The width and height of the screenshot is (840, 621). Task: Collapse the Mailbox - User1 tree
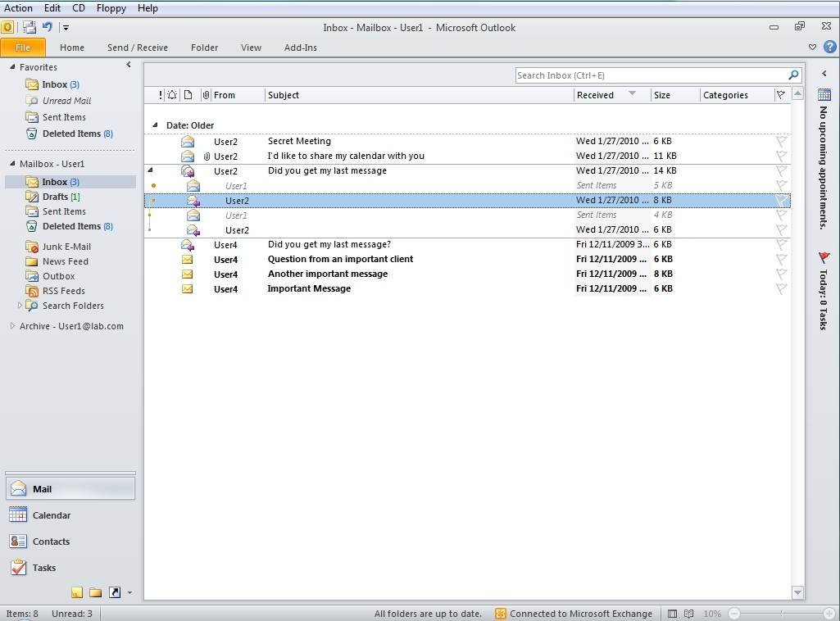tap(12, 163)
